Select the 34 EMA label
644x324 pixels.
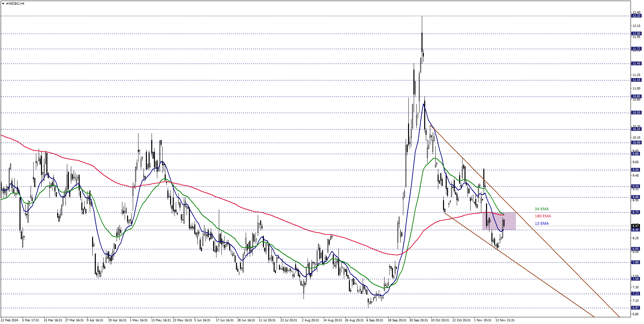541,209
